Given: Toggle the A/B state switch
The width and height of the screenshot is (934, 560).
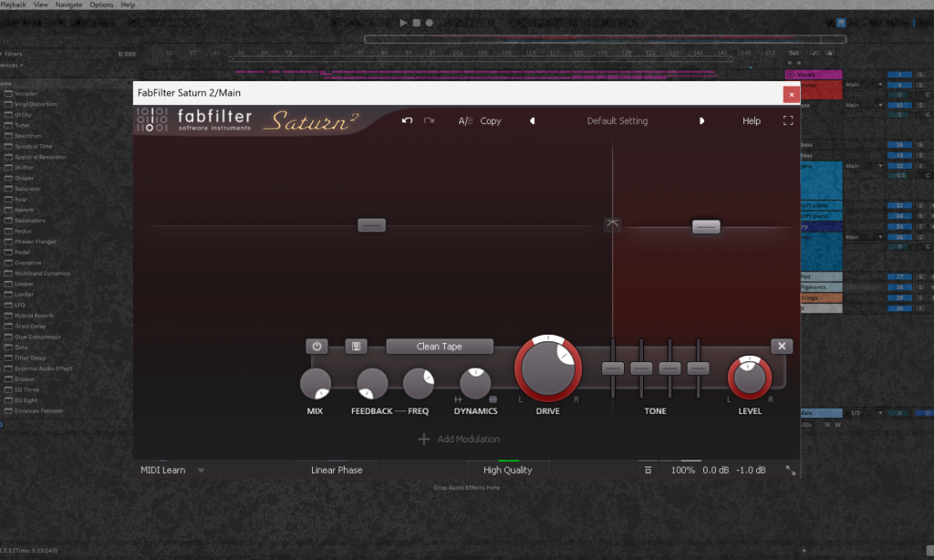Looking at the screenshot, I should tap(465, 120).
